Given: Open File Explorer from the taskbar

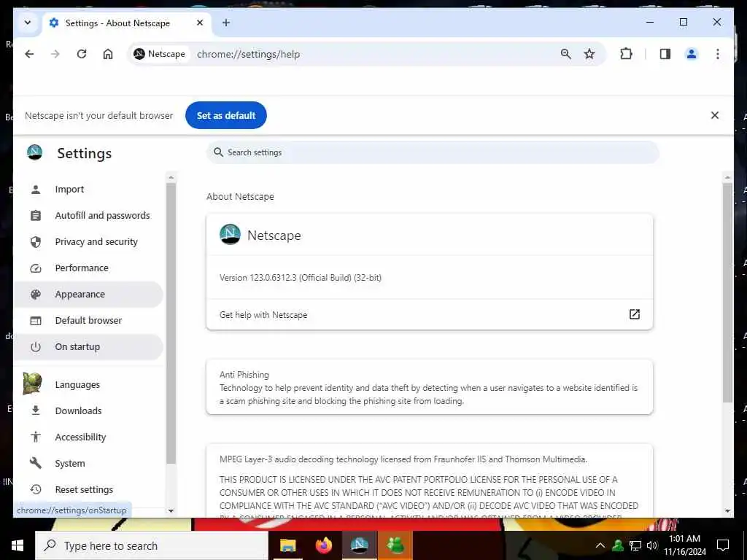Looking at the screenshot, I should [x=287, y=545].
